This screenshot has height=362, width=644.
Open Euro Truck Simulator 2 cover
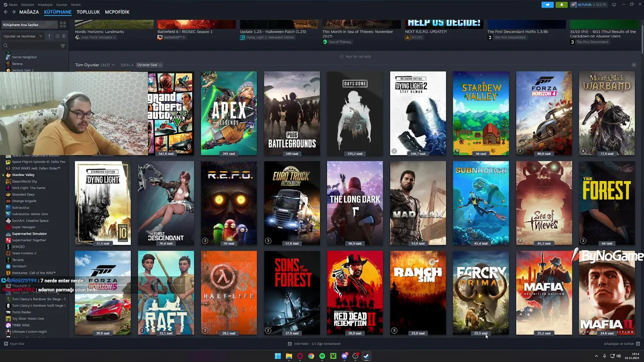(x=292, y=203)
